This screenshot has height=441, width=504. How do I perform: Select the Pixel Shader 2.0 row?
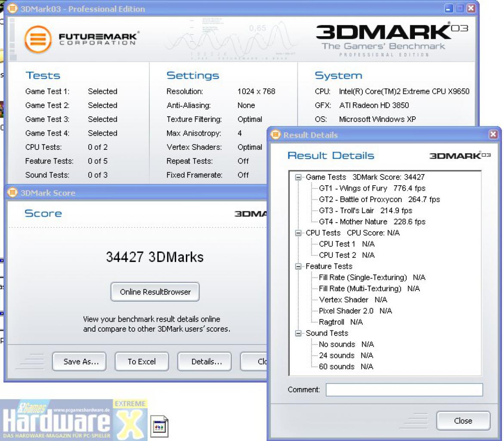pyautogui.click(x=355, y=311)
